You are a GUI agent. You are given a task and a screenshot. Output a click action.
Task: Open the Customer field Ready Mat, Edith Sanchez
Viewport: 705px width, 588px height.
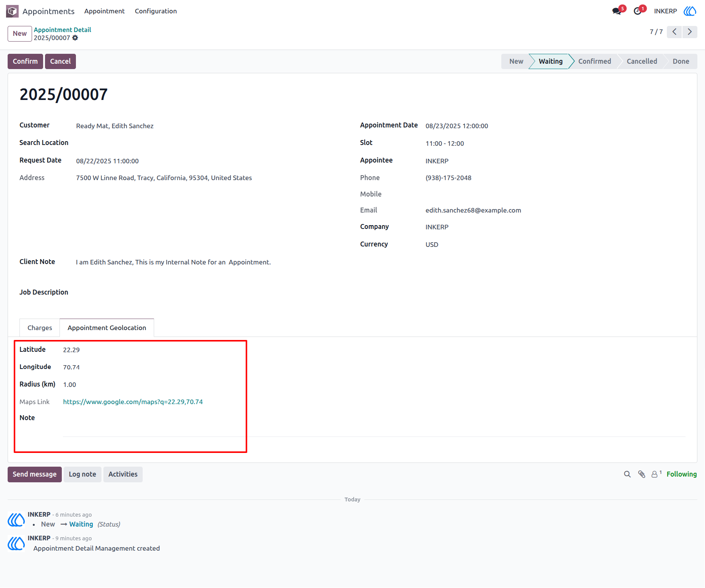tap(114, 126)
